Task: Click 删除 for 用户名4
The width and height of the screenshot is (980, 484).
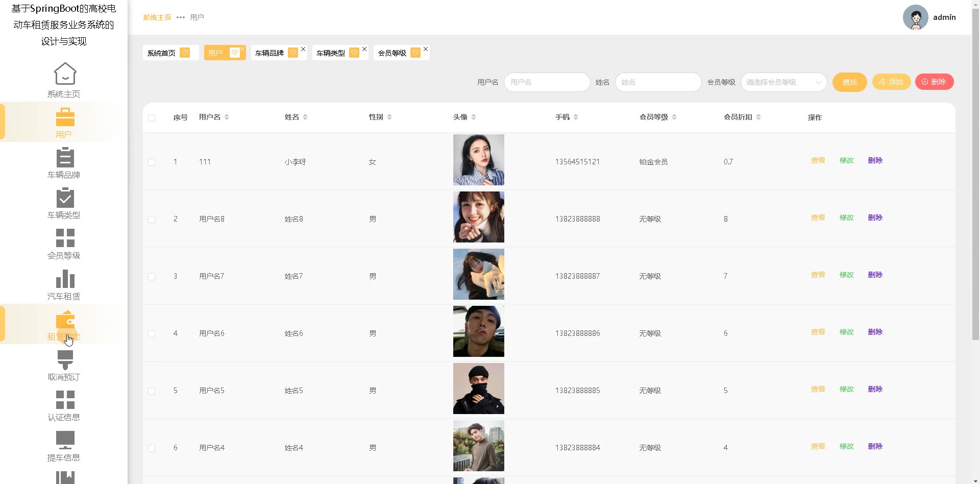Action: pyautogui.click(x=875, y=446)
